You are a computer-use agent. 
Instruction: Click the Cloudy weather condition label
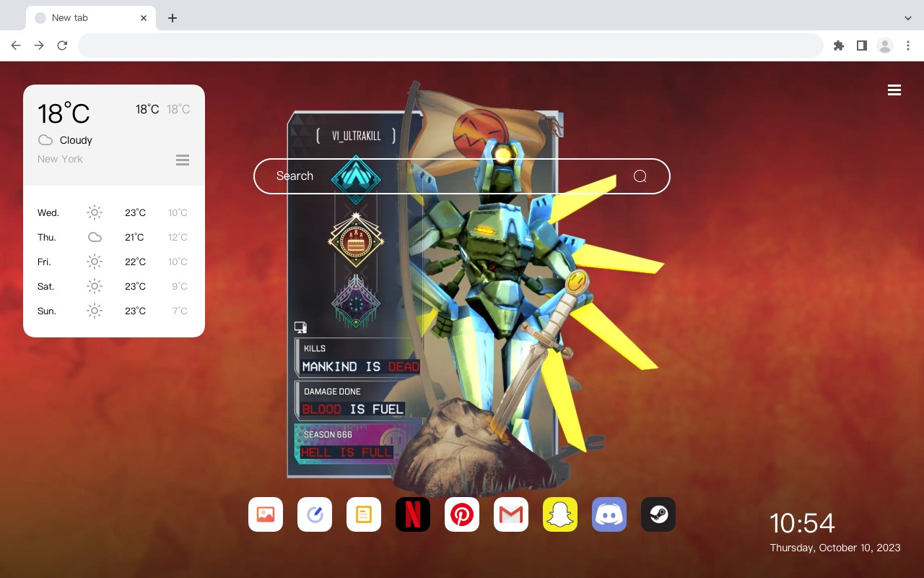click(76, 140)
